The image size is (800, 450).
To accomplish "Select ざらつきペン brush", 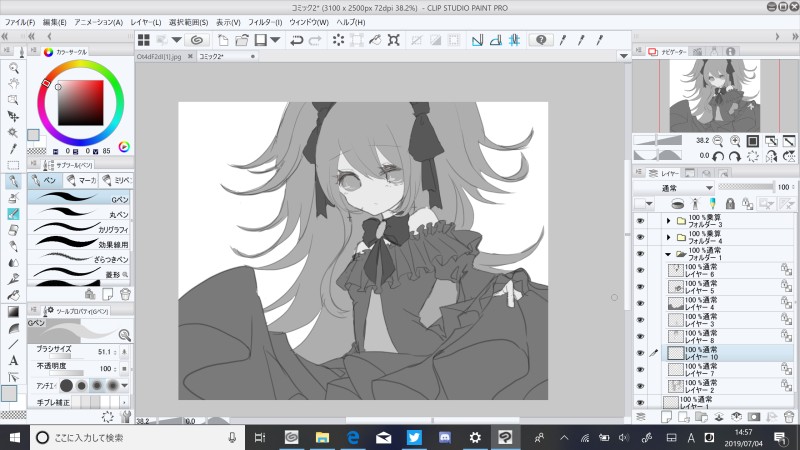I will pyautogui.click(x=79, y=259).
